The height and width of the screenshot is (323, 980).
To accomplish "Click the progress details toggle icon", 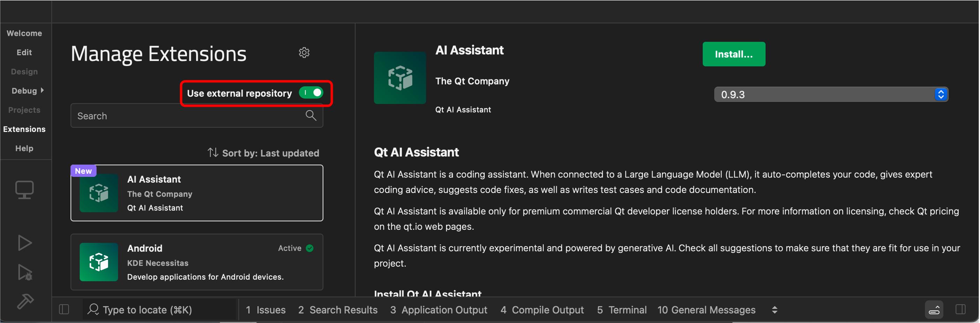I will [934, 309].
